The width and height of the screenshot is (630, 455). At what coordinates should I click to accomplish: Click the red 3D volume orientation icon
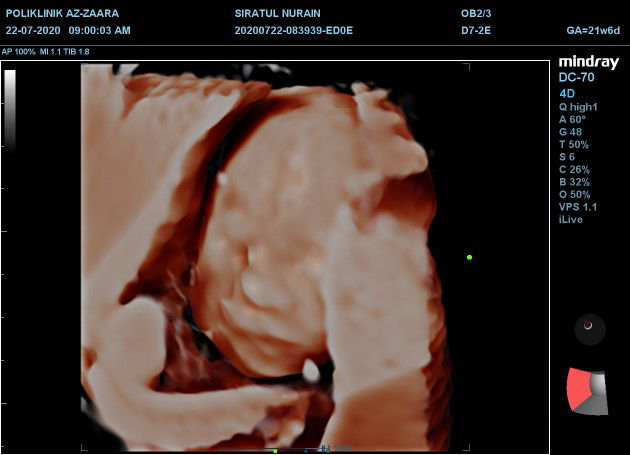[587, 391]
